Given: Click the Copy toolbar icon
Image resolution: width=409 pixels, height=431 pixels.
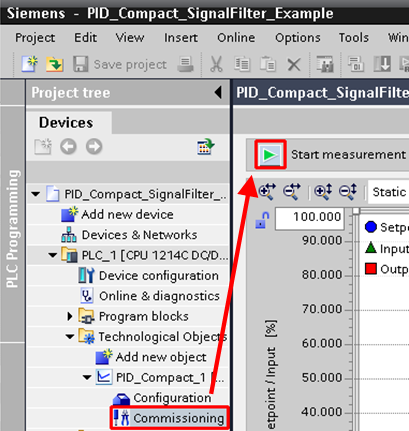Looking at the screenshot, I should pos(242,64).
